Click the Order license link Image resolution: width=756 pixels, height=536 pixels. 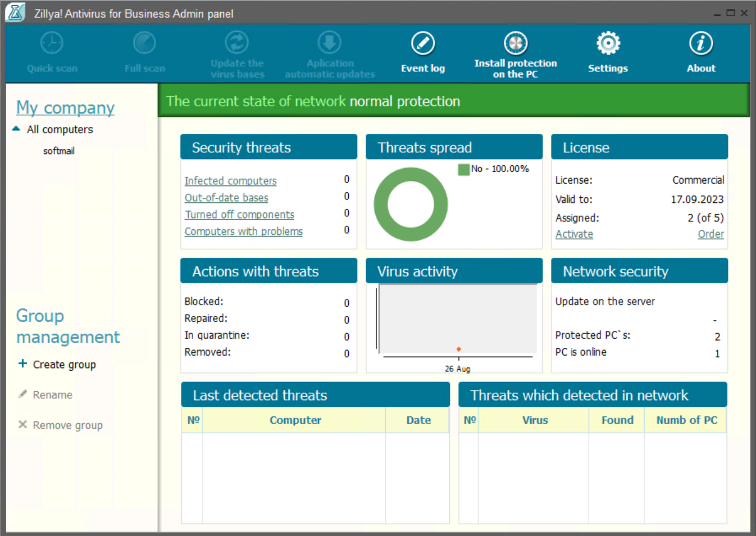pos(711,234)
